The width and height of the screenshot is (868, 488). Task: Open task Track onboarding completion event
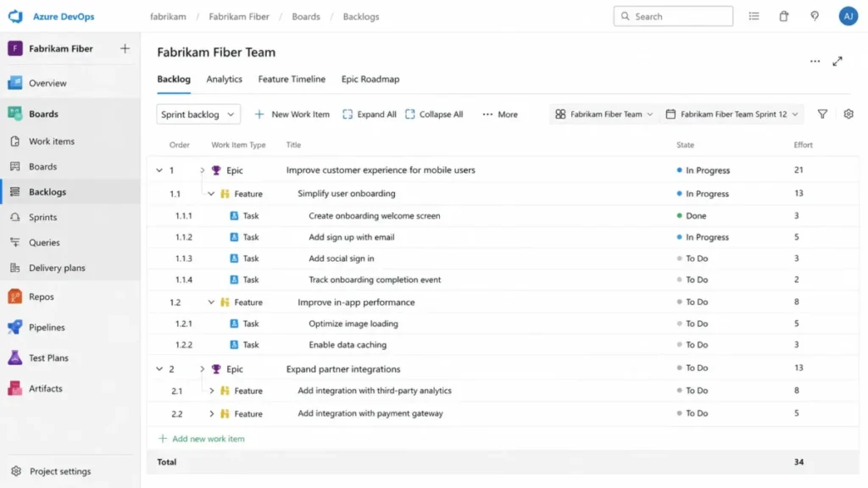[375, 280]
